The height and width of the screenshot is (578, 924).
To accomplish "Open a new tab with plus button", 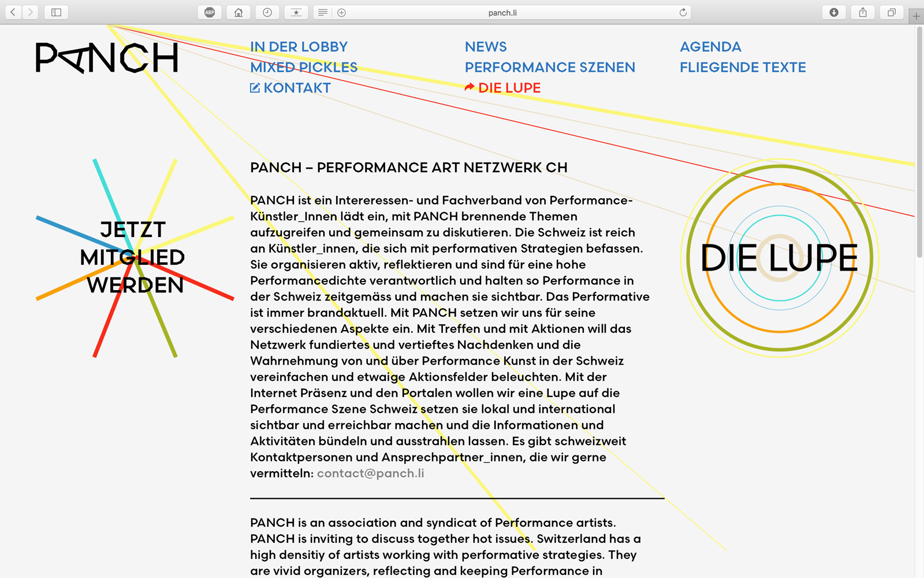I will [916, 16].
